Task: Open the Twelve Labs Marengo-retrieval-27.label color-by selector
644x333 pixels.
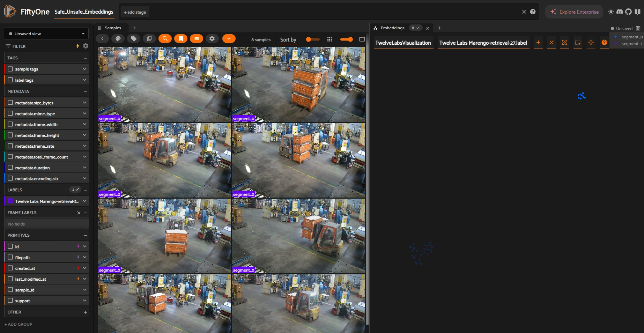Action: coord(483,43)
